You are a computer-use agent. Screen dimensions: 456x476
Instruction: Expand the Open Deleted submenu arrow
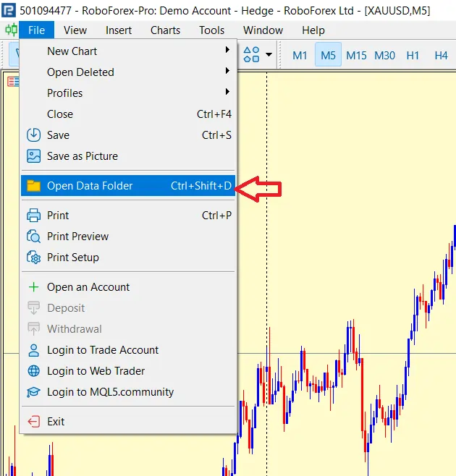tap(227, 71)
